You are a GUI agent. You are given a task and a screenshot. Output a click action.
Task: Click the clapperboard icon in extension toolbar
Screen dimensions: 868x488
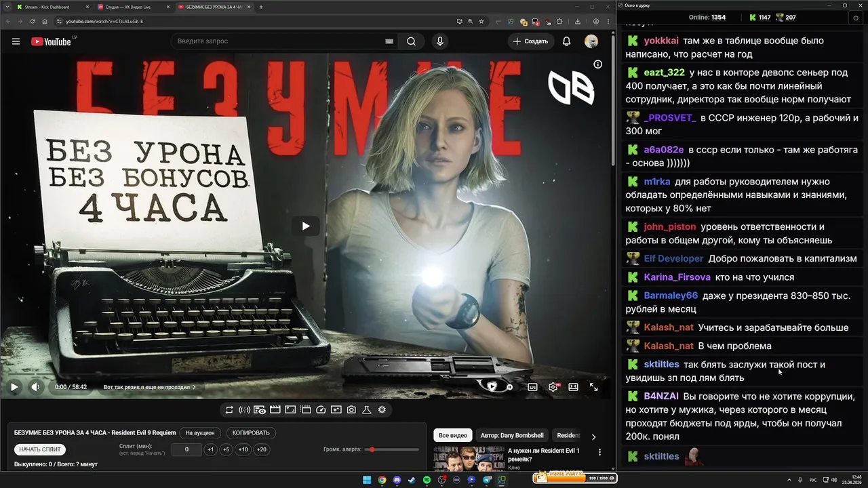pos(275,410)
